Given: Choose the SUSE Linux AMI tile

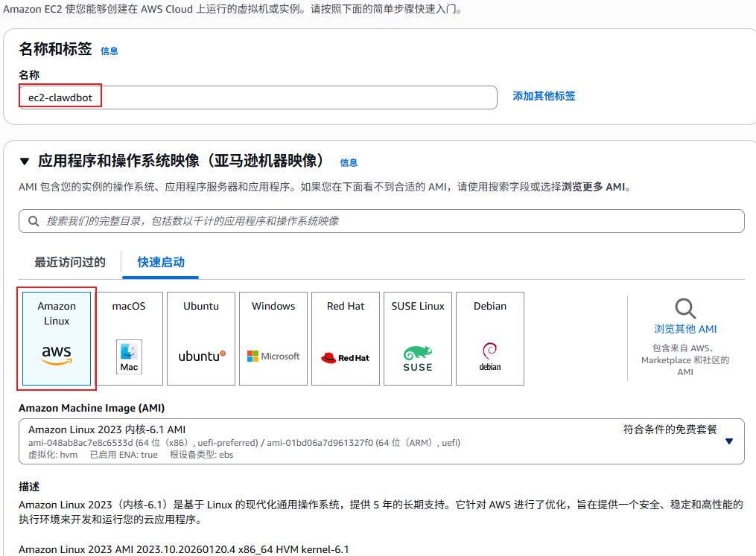Looking at the screenshot, I should pyautogui.click(x=418, y=338).
